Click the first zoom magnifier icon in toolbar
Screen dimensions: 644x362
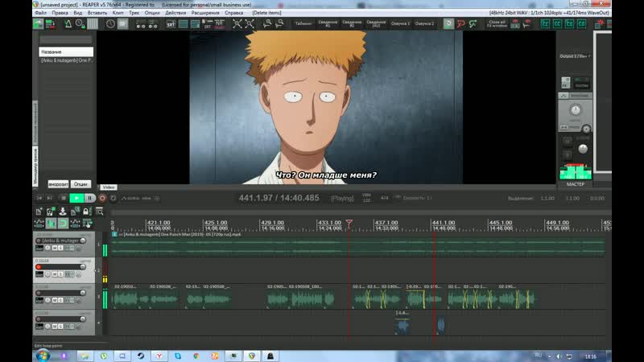(x=267, y=24)
